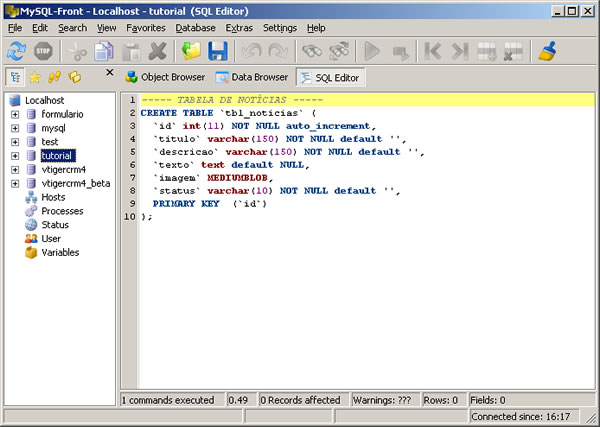Select the vtigercrm4_beta database

(x=76, y=184)
